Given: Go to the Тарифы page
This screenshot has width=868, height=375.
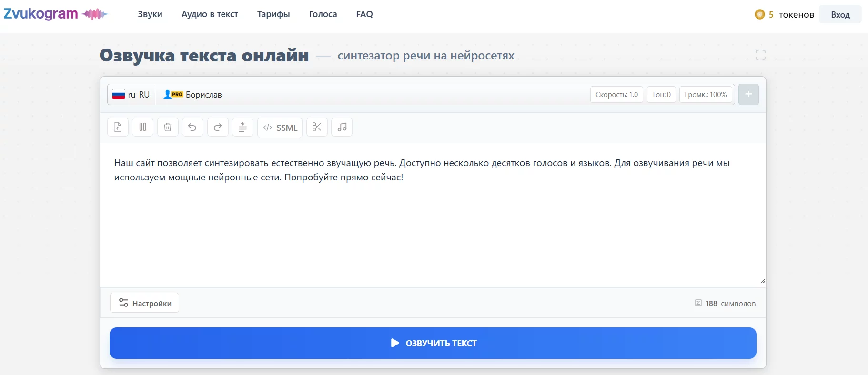Looking at the screenshot, I should click(273, 14).
